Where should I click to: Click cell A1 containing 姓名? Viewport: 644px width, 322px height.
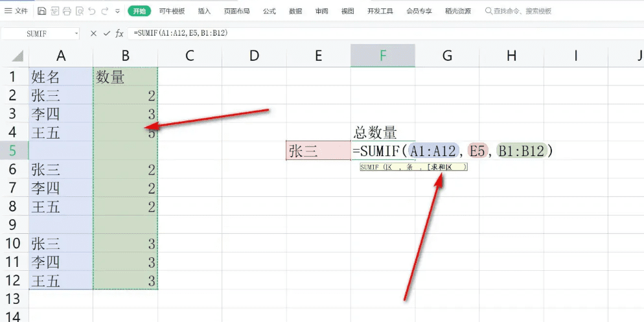tap(61, 76)
